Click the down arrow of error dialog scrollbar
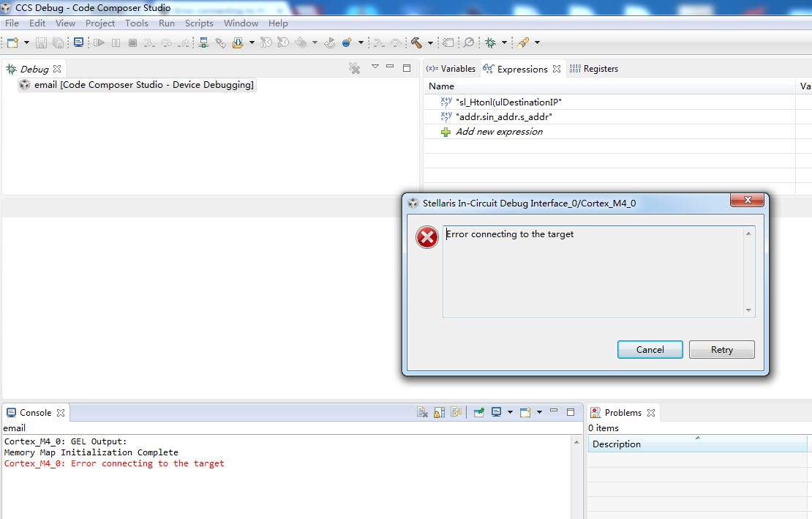The width and height of the screenshot is (812, 519). pos(749,310)
